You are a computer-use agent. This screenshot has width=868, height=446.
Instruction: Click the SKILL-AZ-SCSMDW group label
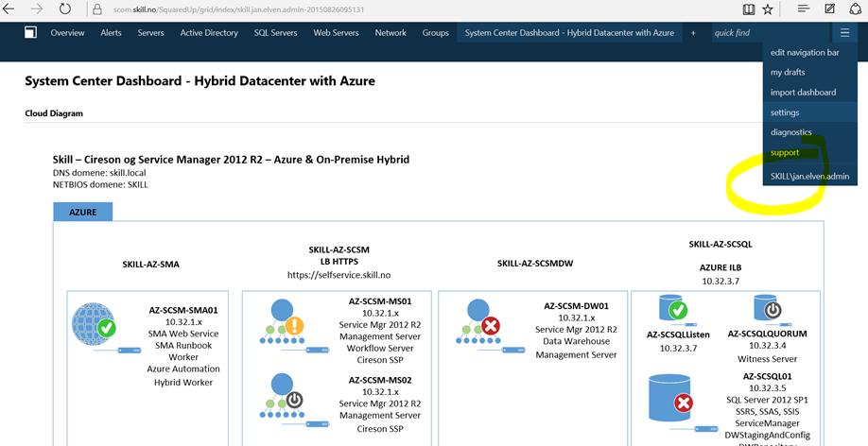pyautogui.click(x=535, y=264)
